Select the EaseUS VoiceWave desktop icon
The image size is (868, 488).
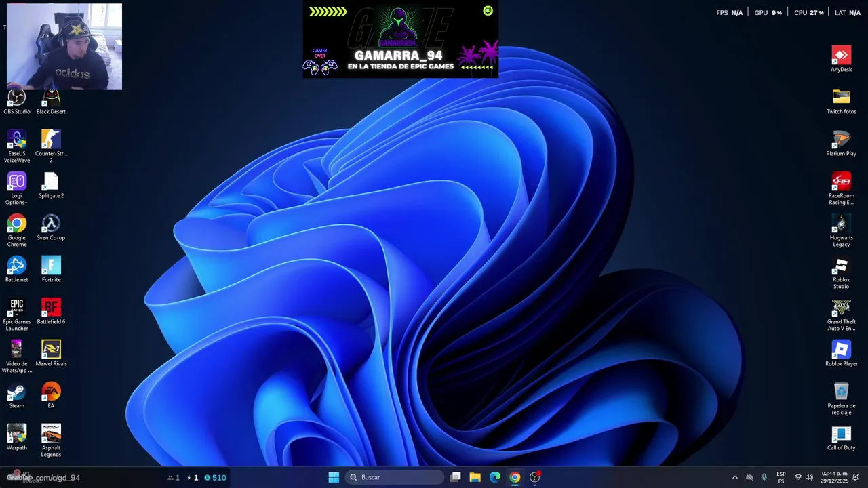click(17, 146)
